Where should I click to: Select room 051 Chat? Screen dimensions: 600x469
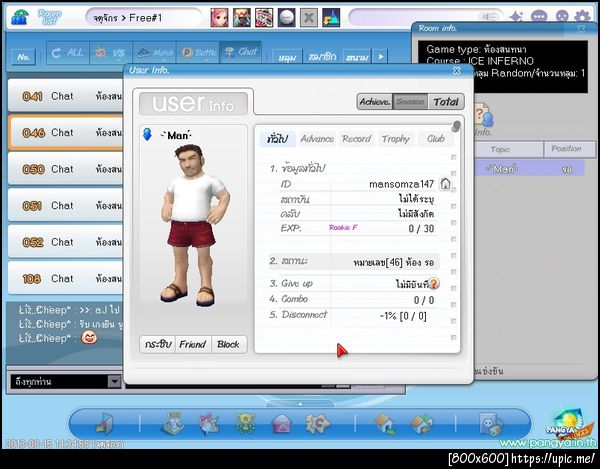pos(66,205)
